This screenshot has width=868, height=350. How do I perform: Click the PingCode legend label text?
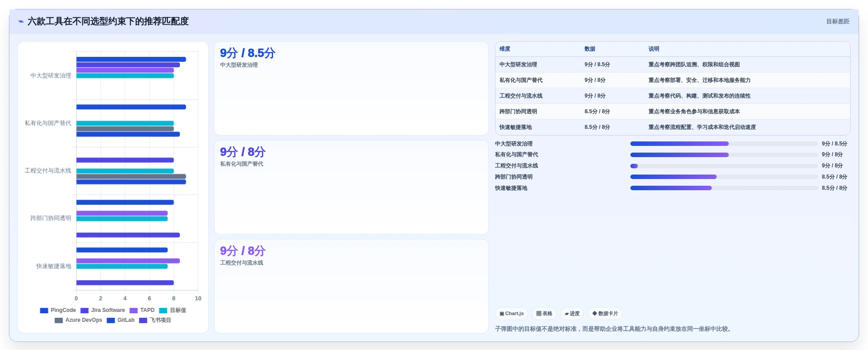click(x=63, y=310)
